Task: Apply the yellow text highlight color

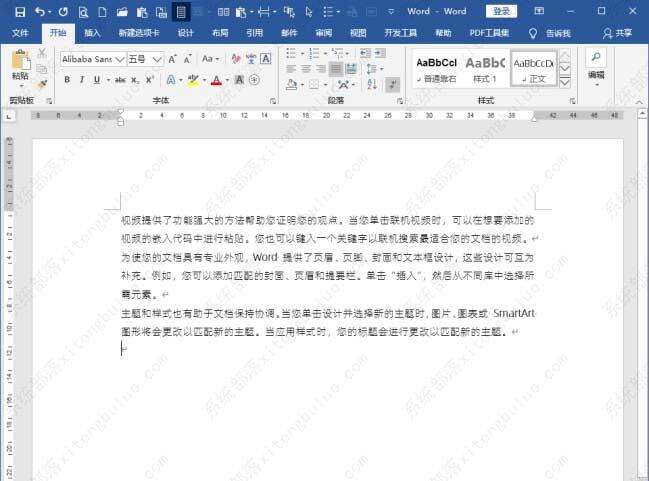Action: [x=193, y=79]
